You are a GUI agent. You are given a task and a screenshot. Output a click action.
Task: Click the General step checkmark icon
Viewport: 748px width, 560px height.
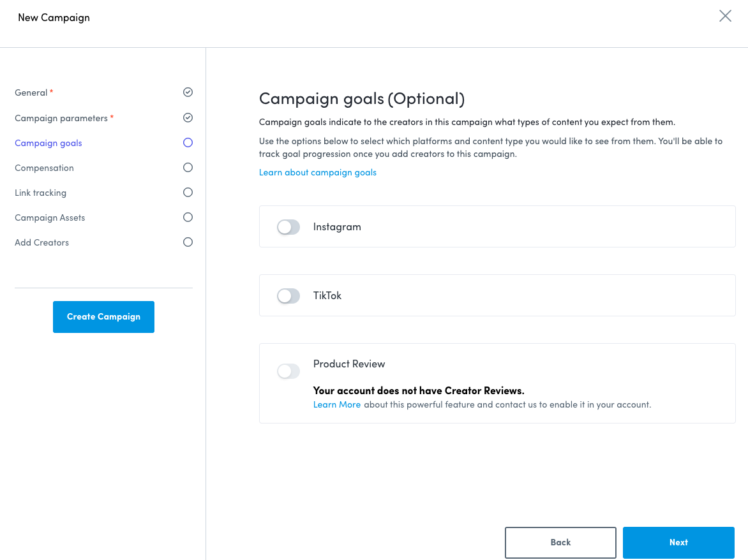pos(188,92)
